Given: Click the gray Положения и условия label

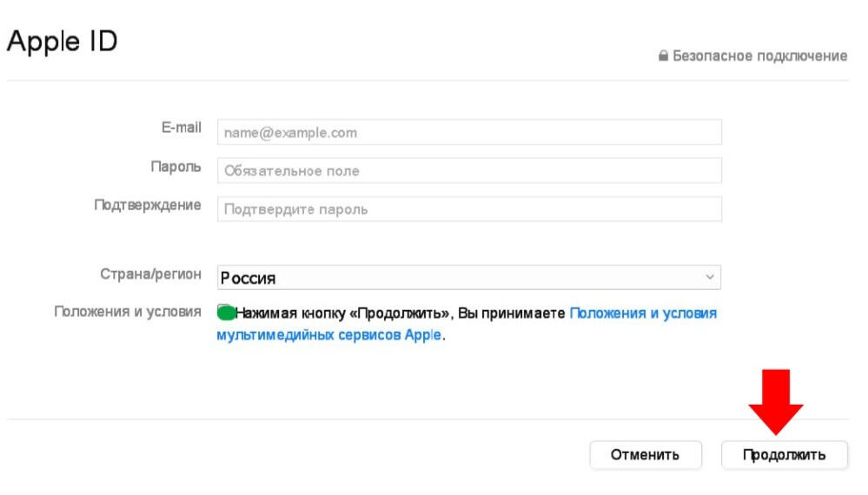Looking at the screenshot, I should pyautogui.click(x=128, y=312).
